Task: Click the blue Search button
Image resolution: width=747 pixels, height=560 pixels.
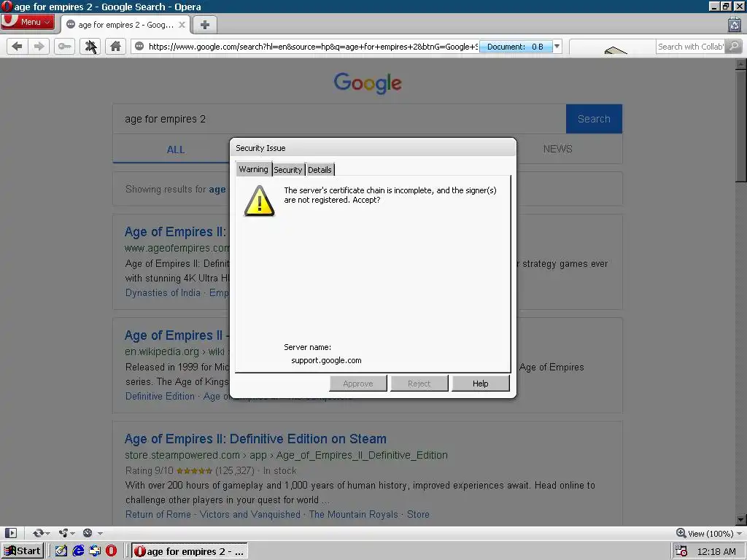Action: pyautogui.click(x=594, y=119)
